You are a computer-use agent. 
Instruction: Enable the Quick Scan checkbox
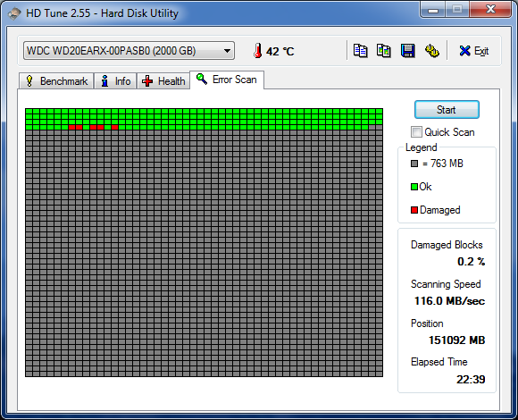click(x=416, y=132)
